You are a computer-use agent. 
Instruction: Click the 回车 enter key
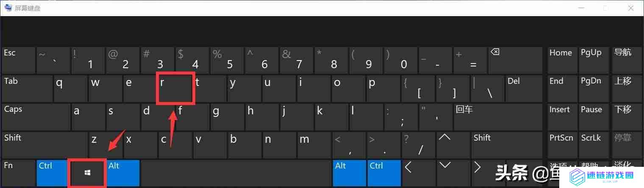(498, 116)
